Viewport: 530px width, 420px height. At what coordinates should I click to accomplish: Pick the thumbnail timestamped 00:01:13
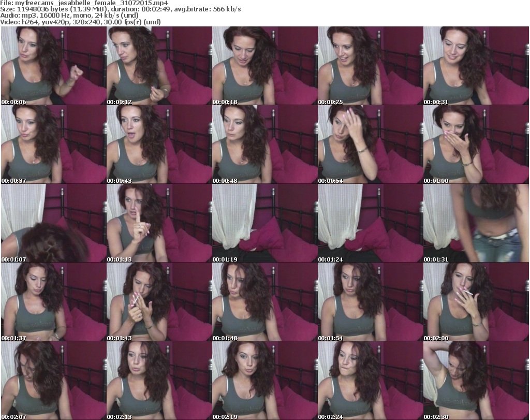159,223
